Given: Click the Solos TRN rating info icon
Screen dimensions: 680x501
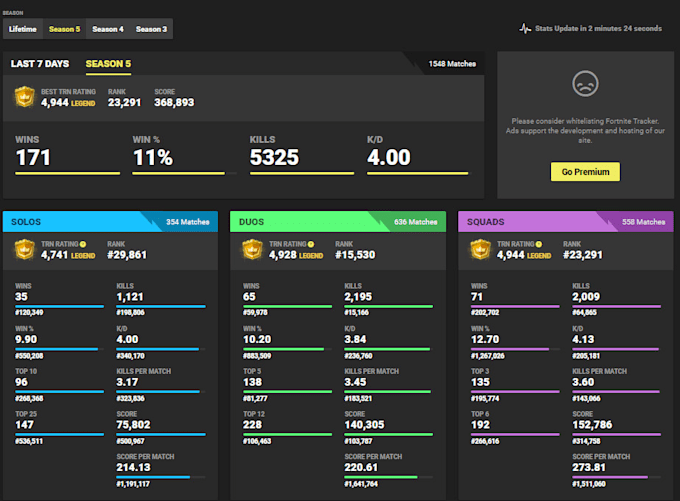Looking at the screenshot, I should pos(83,244).
